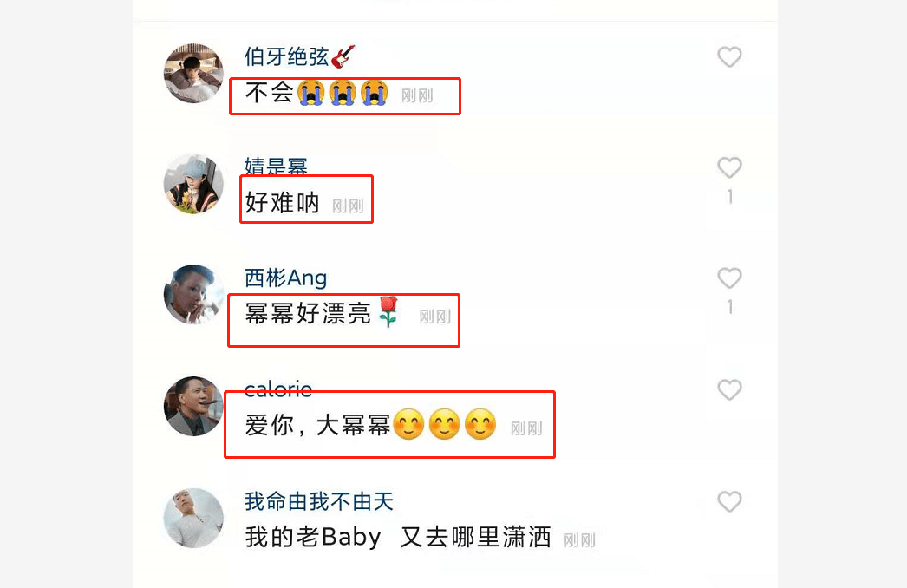Select comment text 好难呐
The width and height of the screenshot is (907, 588).
pos(283,203)
